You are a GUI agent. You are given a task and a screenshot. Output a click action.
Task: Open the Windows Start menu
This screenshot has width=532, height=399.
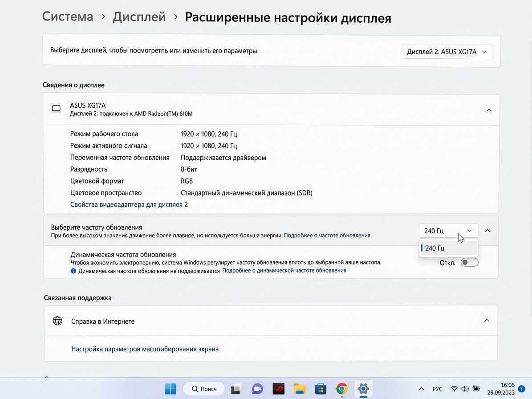[171, 389]
